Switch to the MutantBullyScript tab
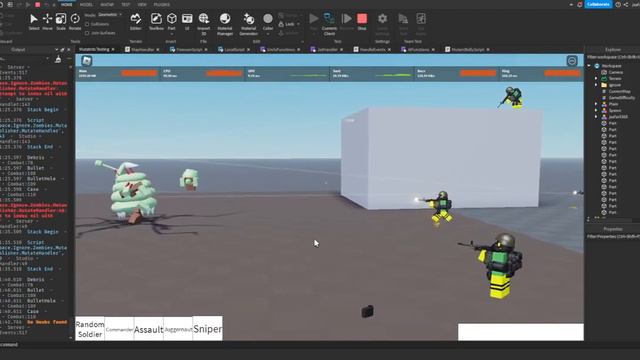 click(467, 50)
